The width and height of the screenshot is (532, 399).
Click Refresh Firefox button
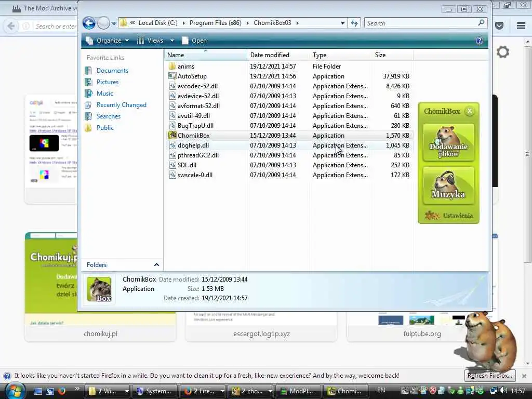490,376
